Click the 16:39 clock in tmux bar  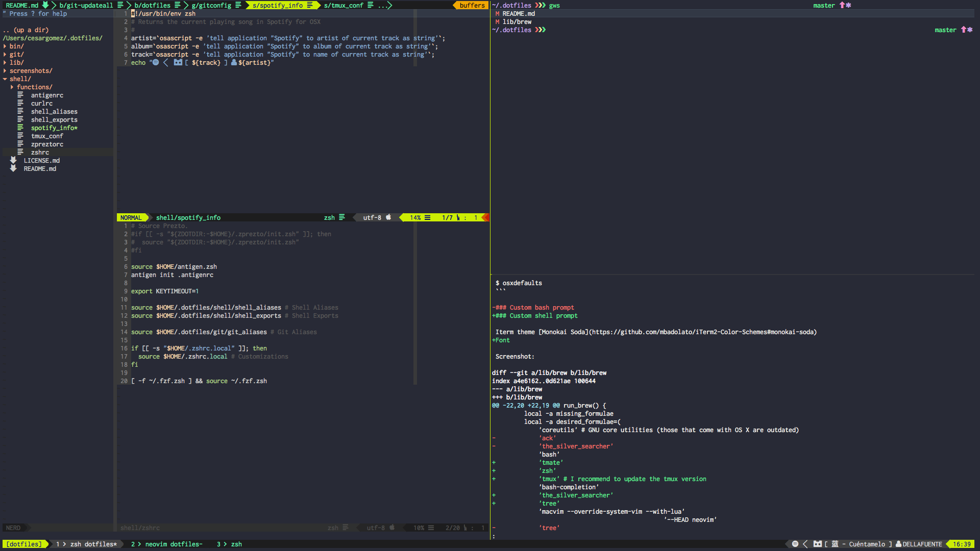[x=962, y=544]
